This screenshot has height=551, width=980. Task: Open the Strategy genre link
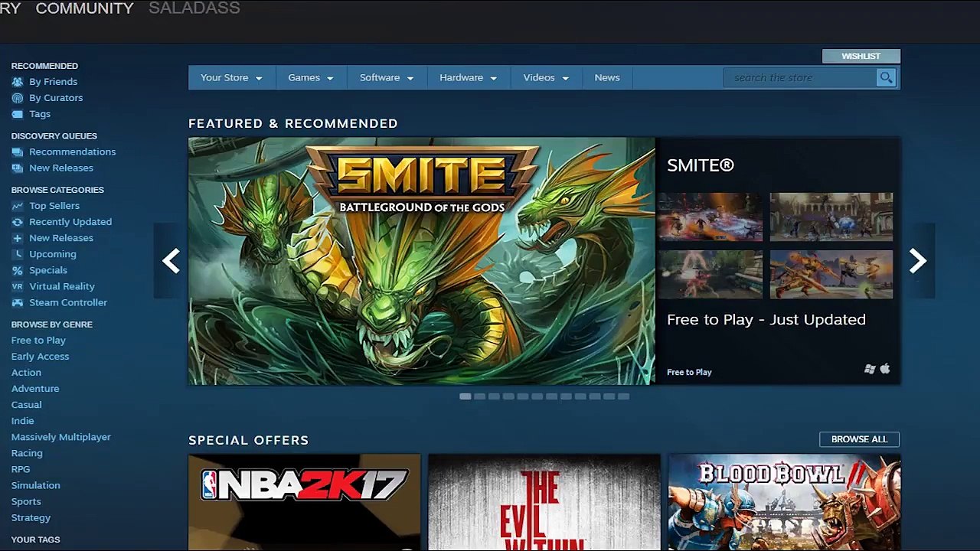point(31,518)
